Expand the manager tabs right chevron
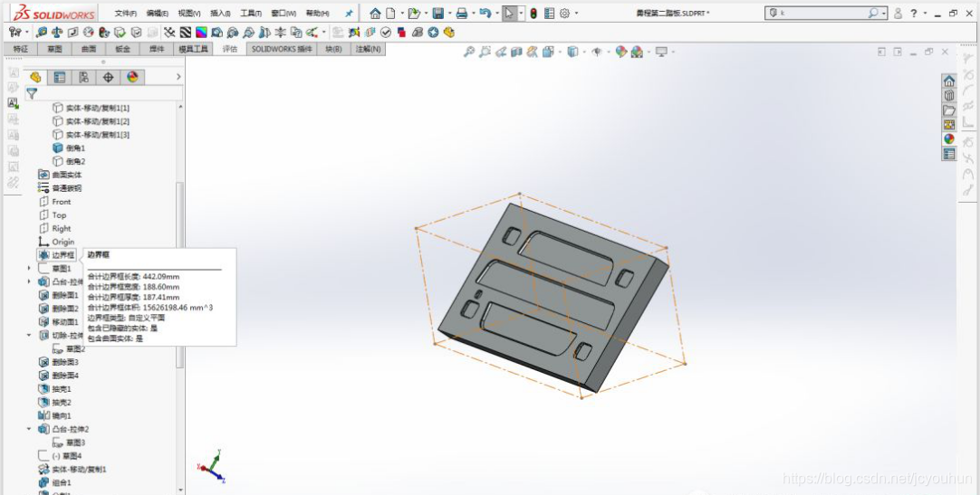This screenshot has height=495, width=980. click(178, 77)
